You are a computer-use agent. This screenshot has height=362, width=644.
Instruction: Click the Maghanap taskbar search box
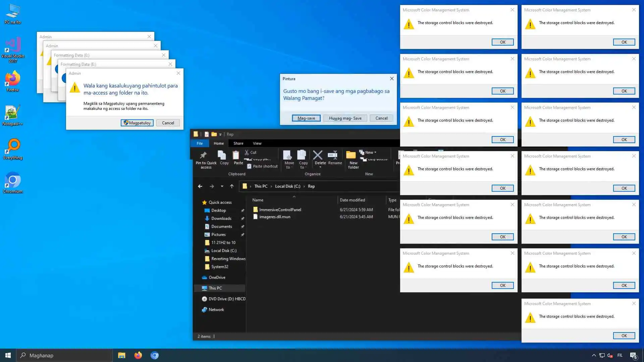tap(64, 355)
